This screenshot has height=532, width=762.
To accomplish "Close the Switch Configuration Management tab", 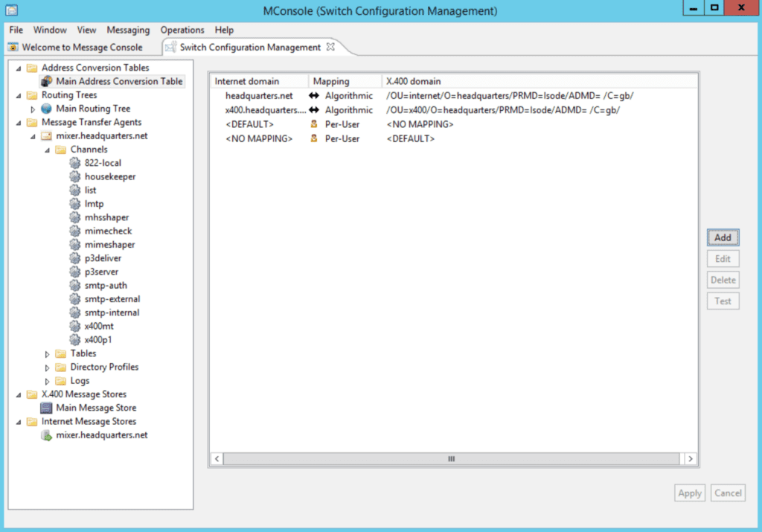I will tap(330, 46).
